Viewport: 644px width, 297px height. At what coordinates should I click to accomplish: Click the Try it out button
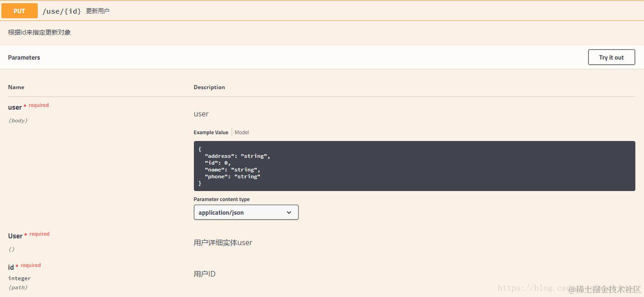pos(611,57)
